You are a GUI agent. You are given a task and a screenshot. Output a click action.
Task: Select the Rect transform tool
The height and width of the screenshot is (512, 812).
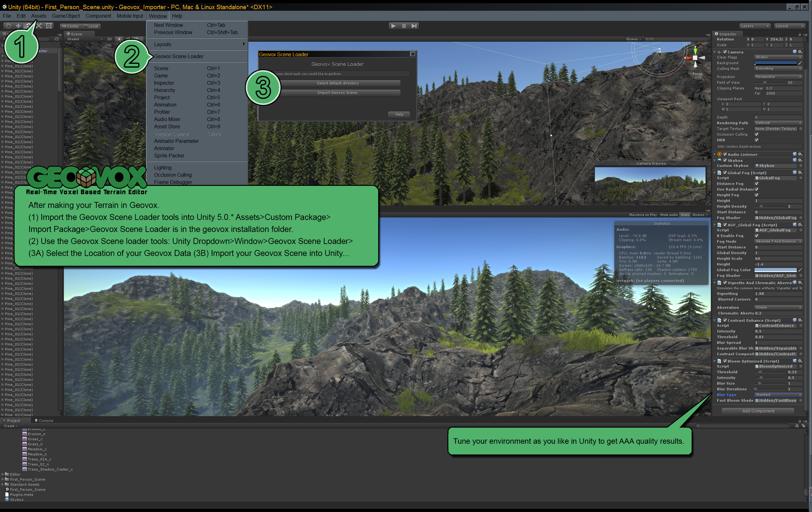pyautogui.click(x=49, y=26)
